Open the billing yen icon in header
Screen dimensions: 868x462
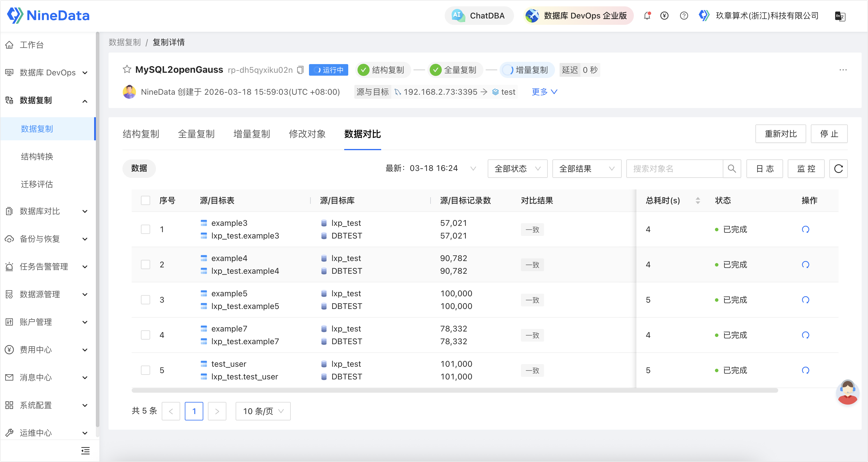point(664,16)
